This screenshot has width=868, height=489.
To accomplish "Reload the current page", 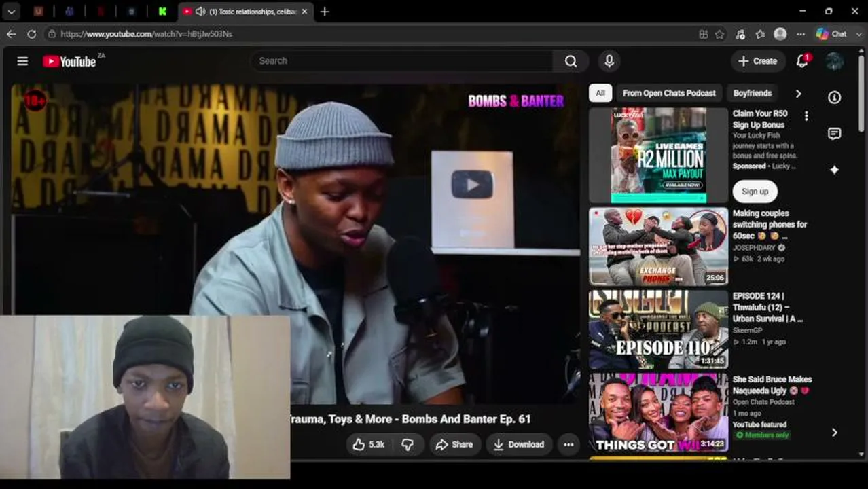I will click(x=31, y=33).
